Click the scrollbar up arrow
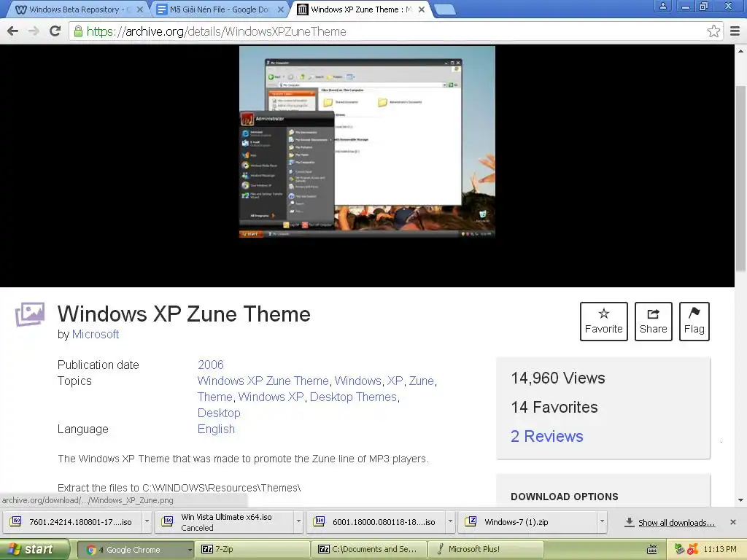 pos(740,50)
